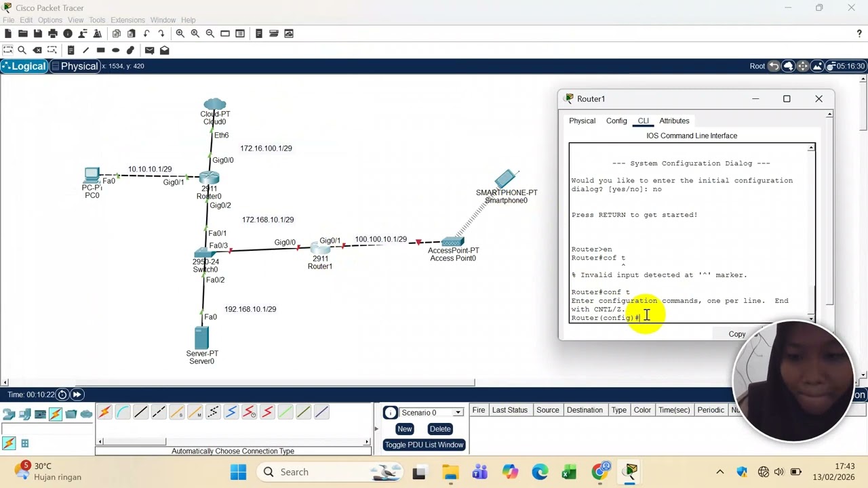Select the Inspect magnifier tool
The image size is (868, 488).
click(22, 50)
